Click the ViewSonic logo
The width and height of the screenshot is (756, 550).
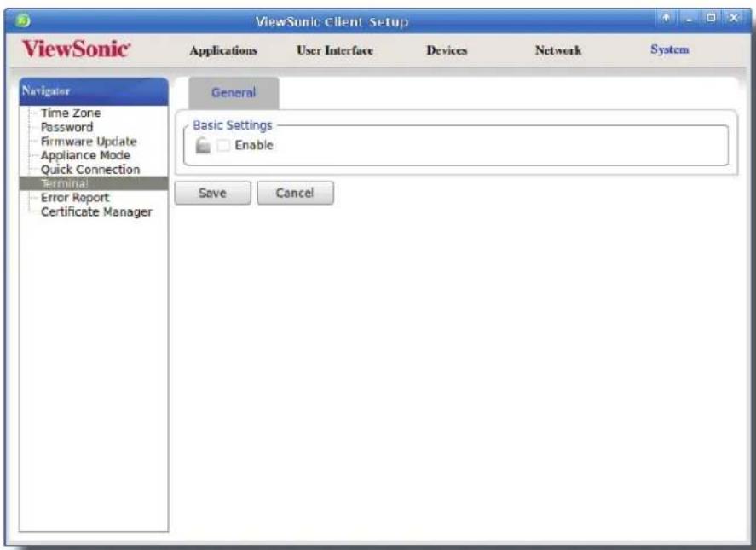[x=76, y=49]
